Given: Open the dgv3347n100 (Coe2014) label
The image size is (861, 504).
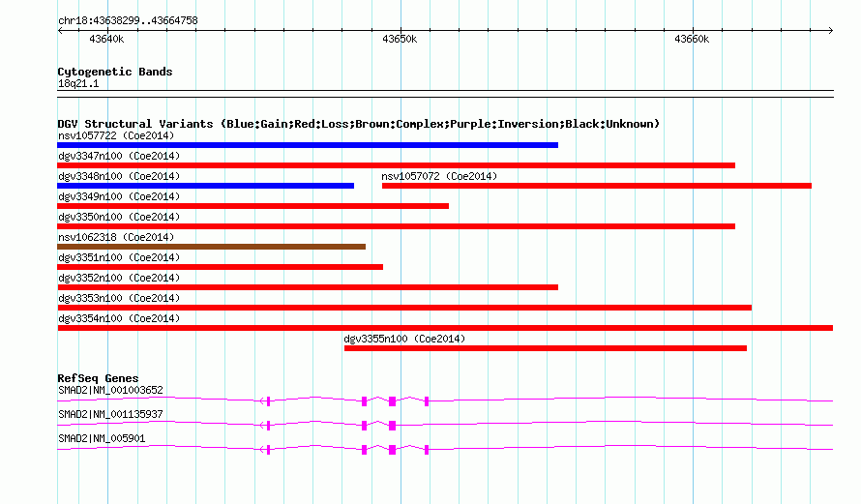Looking at the screenshot, I should coord(119,156).
